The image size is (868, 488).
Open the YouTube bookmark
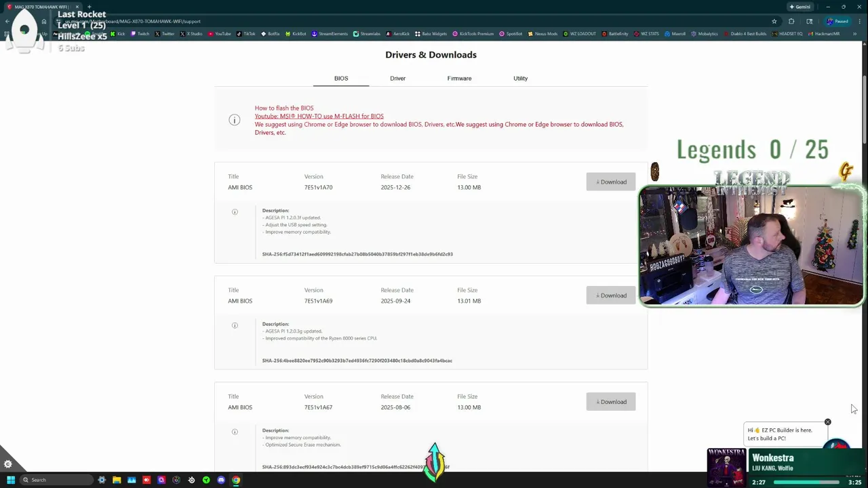click(x=219, y=34)
